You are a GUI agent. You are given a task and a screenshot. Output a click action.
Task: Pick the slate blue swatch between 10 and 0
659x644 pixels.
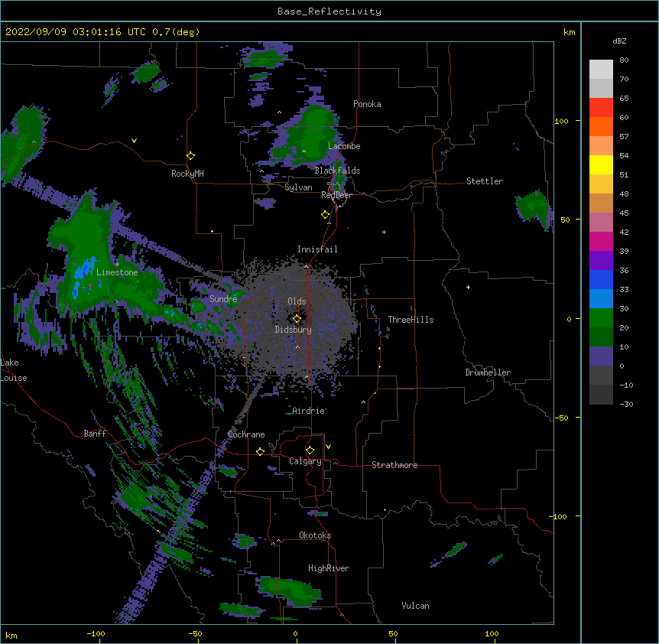(x=601, y=356)
